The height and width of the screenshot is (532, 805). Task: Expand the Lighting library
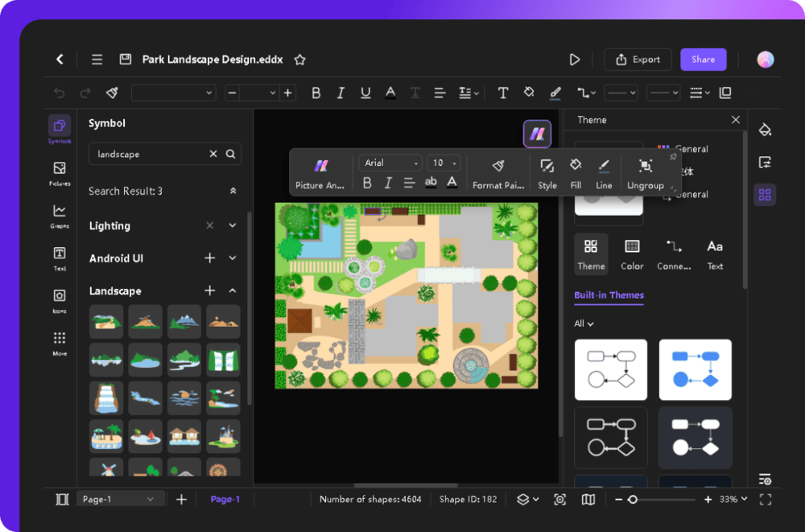233,225
